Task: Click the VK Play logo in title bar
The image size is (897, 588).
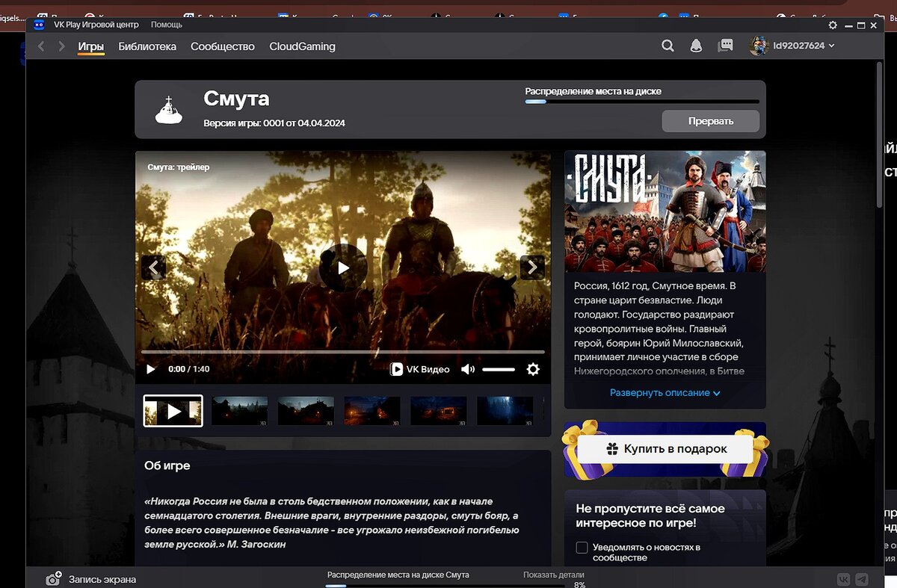Action: click(39, 25)
